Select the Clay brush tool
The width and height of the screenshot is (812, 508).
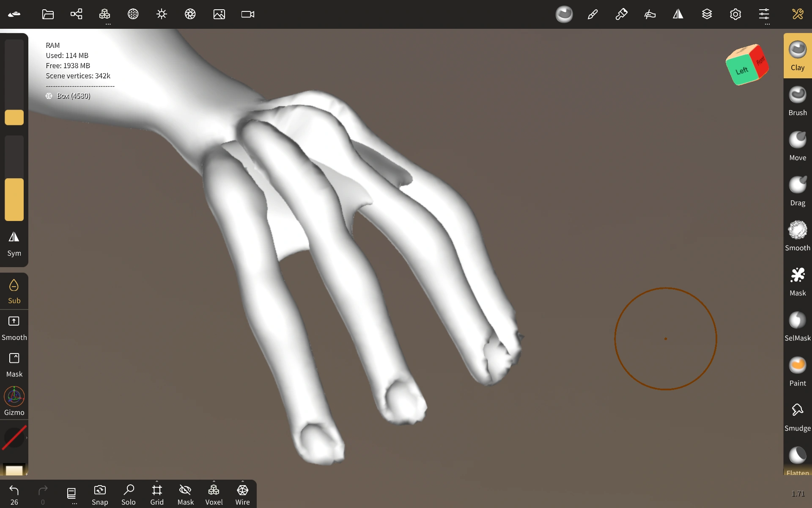coord(797,55)
